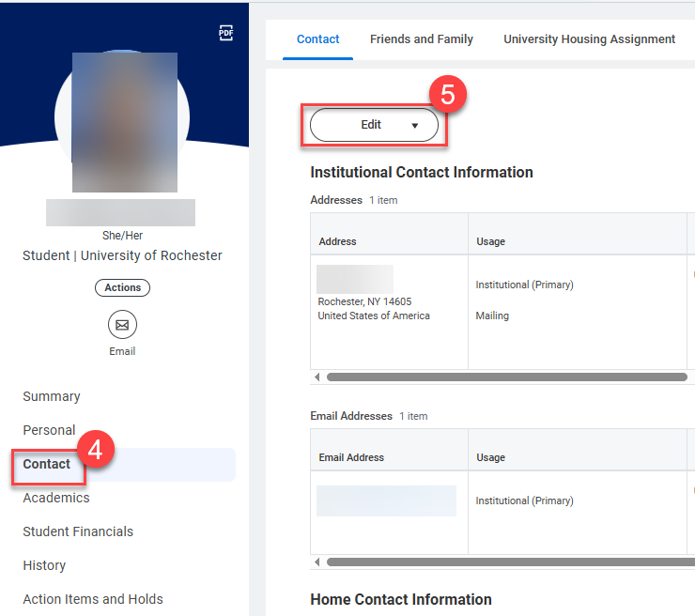The width and height of the screenshot is (695, 616).
Task: Click 'Student | University of Rochester' text
Action: pos(122,255)
